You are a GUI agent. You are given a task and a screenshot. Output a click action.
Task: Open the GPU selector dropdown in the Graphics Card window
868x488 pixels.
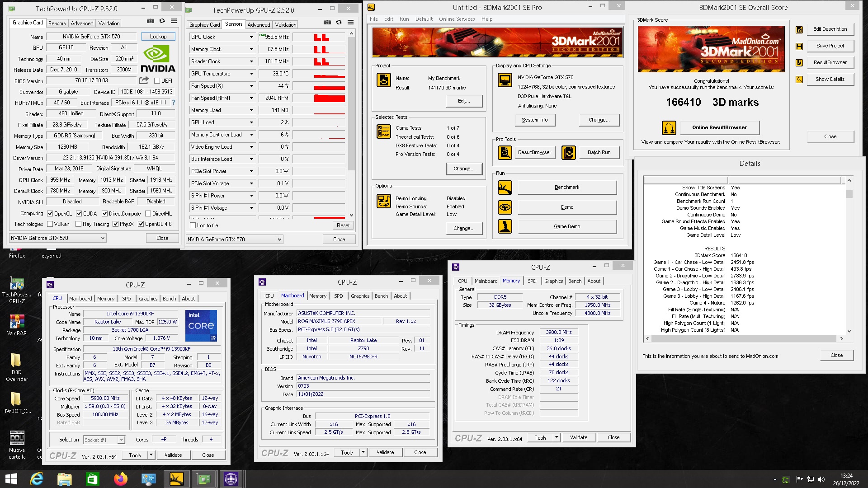[57, 238]
